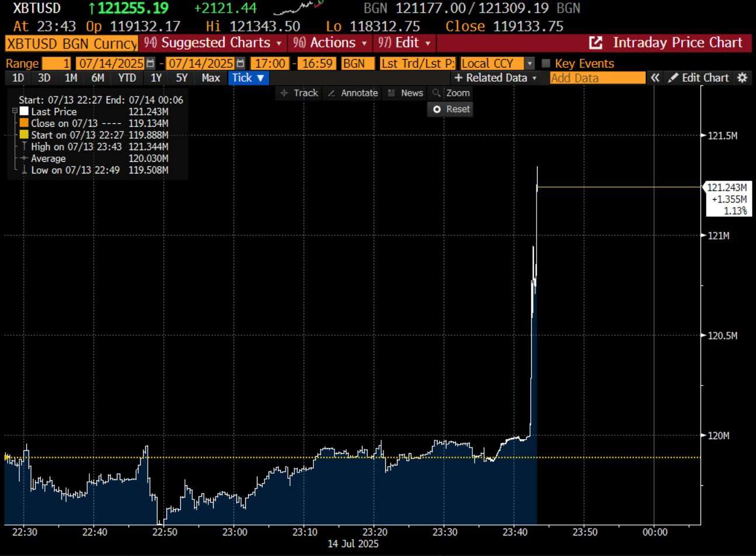Pop out Intraday Price Chart window icon
Viewport: 756px width, 556px height.
[595, 43]
